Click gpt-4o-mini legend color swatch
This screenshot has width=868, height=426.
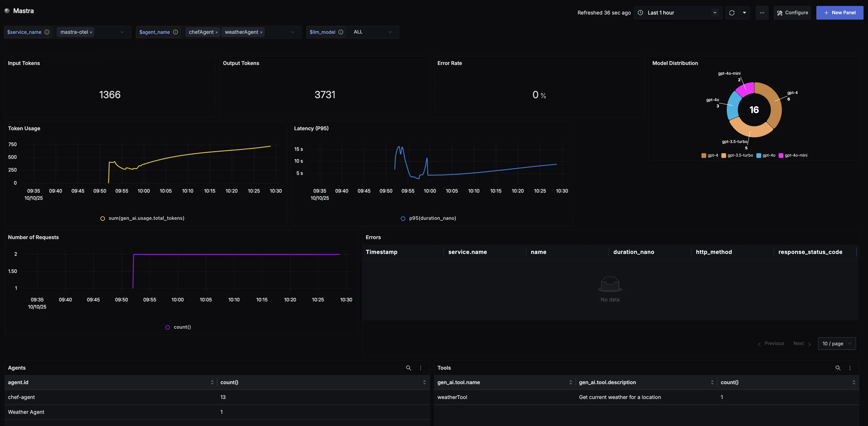(781, 155)
